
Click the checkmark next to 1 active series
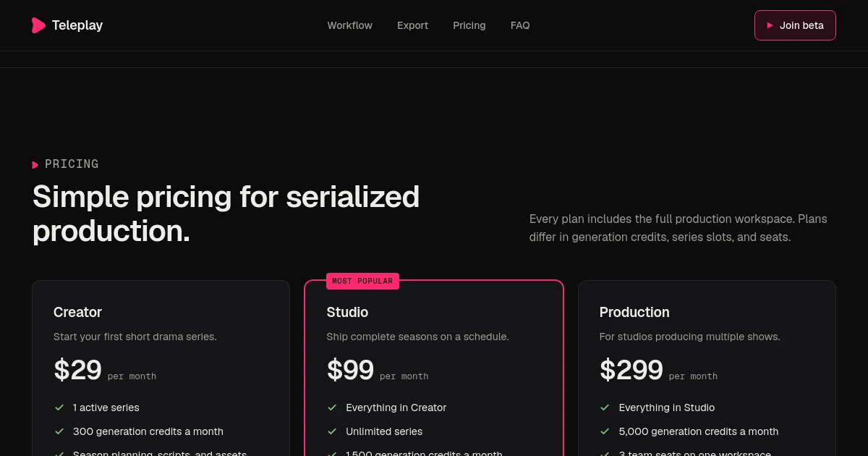click(x=59, y=408)
